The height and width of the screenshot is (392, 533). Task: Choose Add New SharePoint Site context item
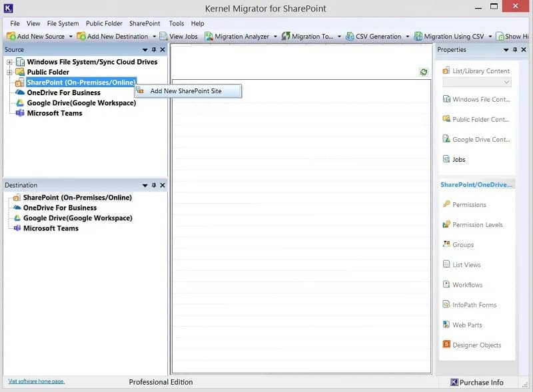[x=188, y=91]
